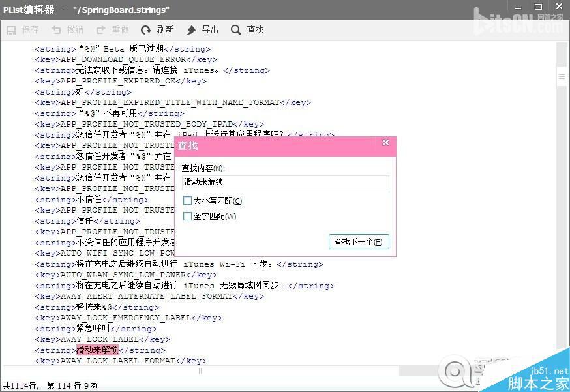Open 查找 search magnifier icon in toolbar
The image size is (570, 392).
(235, 30)
